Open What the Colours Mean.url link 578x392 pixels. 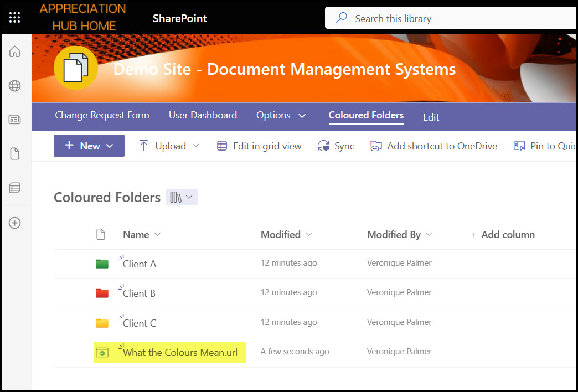coord(184,353)
